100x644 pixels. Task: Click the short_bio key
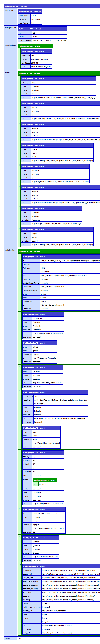click(x=32, y=592)
